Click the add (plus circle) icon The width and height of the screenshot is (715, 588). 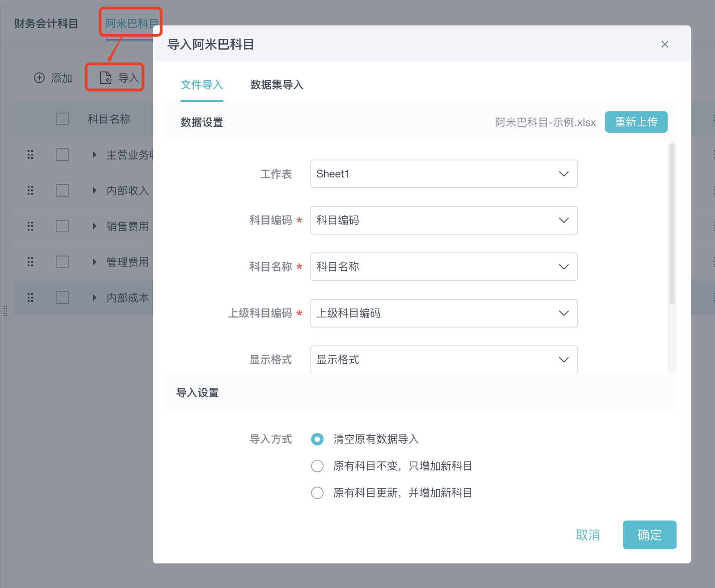(39, 78)
